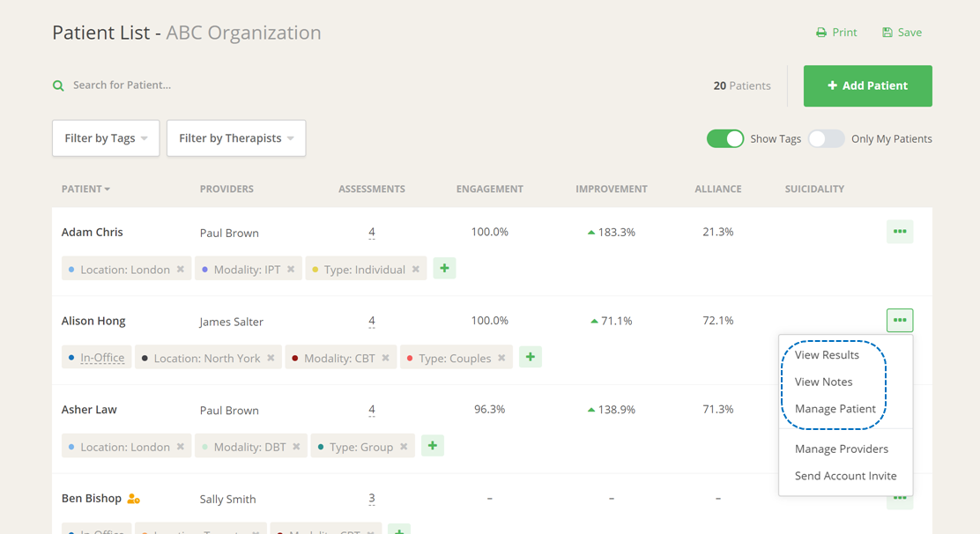
Task: Open the Filter by Tags dropdown
Action: point(105,138)
